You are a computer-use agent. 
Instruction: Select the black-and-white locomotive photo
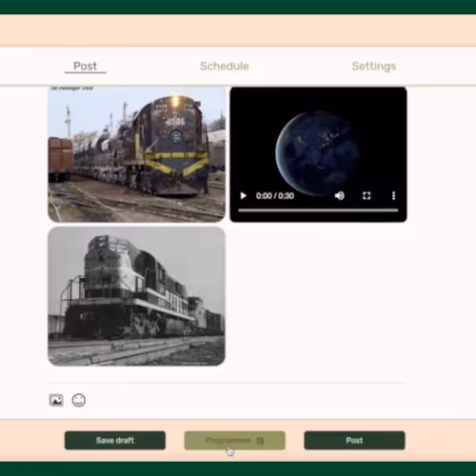click(136, 296)
